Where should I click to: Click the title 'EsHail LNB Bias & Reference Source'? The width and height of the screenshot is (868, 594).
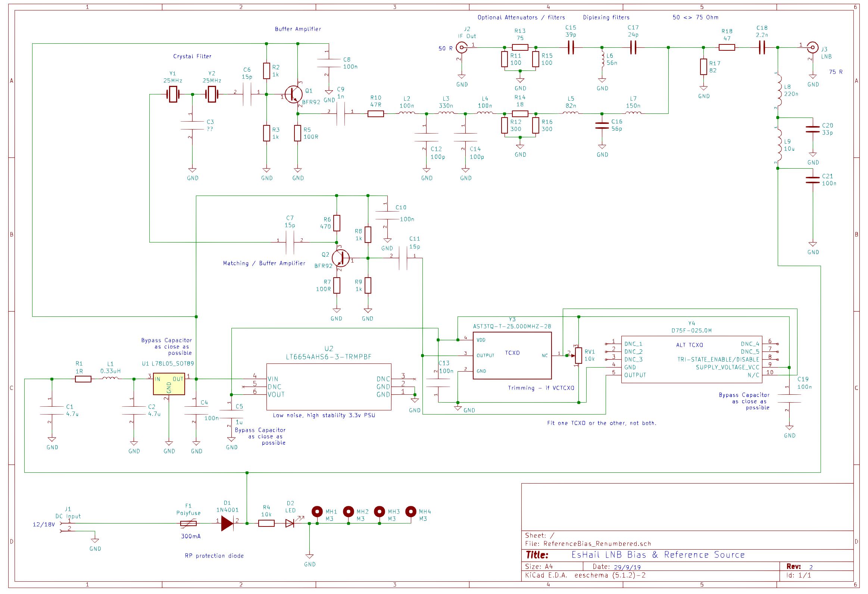pos(658,555)
